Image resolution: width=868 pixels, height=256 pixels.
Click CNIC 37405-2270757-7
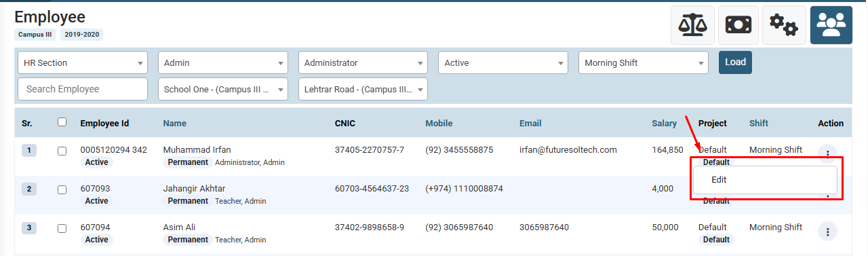tap(370, 149)
